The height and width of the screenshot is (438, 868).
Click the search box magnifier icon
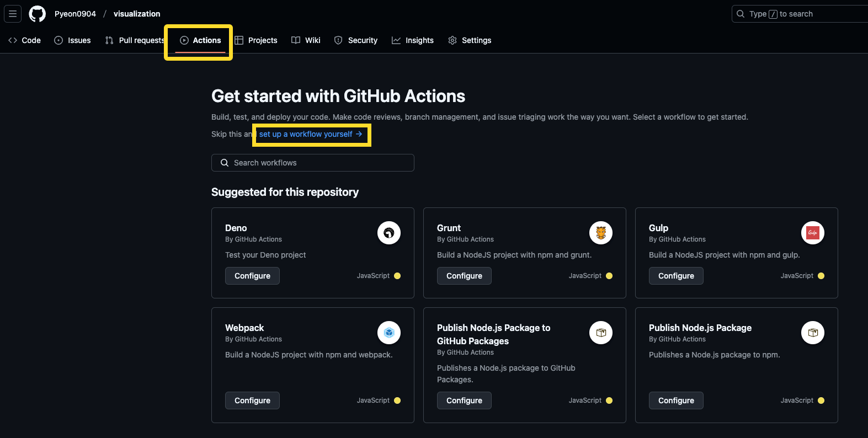(741, 14)
